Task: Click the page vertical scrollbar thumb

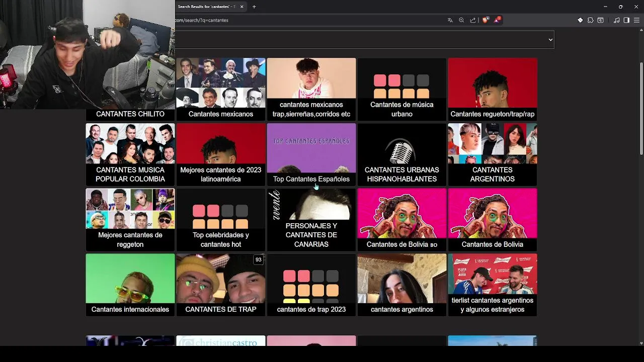Action: point(641,109)
